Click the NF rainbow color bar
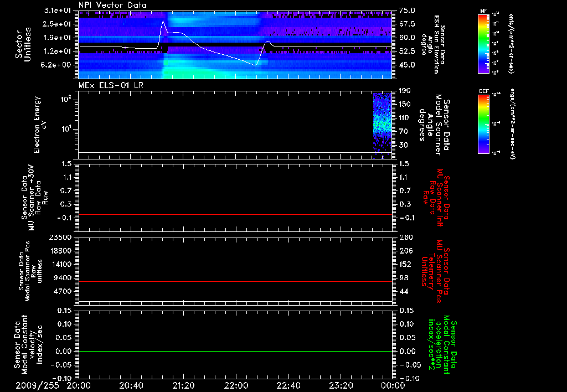The height and width of the screenshot is (392, 567). point(483,43)
